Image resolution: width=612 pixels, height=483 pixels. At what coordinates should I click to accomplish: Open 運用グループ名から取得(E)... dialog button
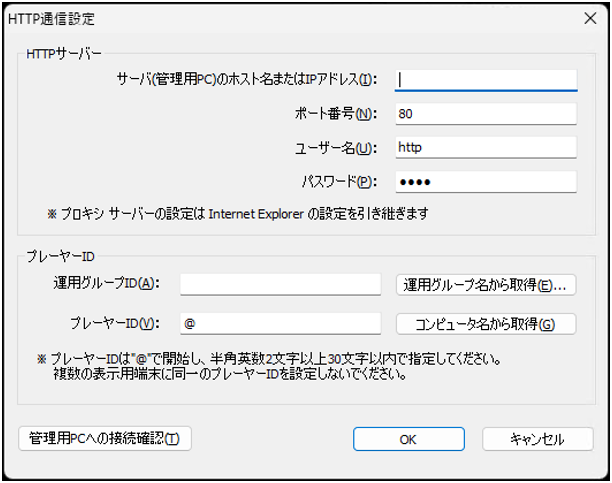click(x=486, y=285)
